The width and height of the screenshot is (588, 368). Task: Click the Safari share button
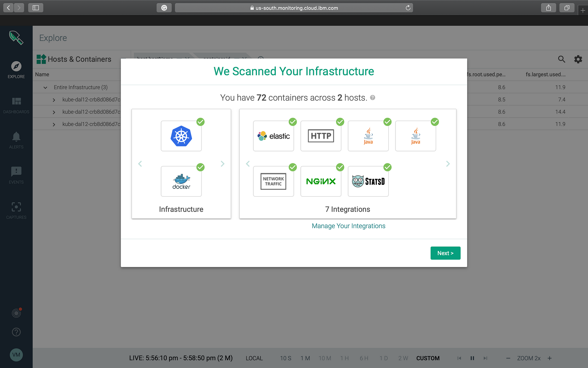pos(548,8)
